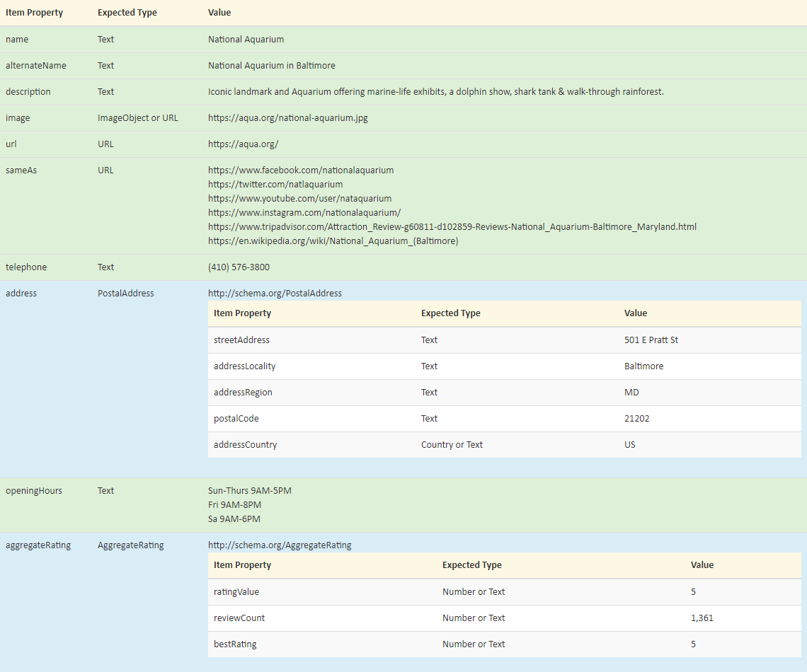Click the Facebook sameAs URL
Screen dimensions: 807x672
coord(301,170)
